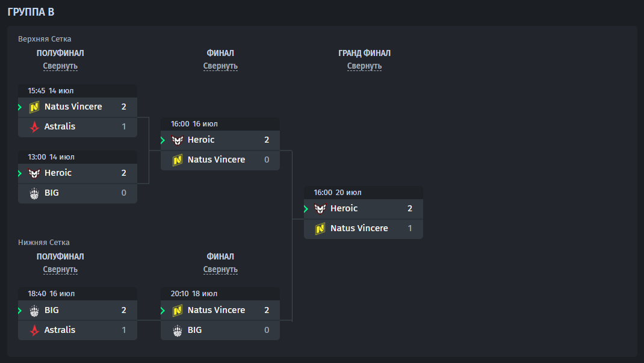Viewport: 644px width, 363px height.
Task: Click Heroic logo in 13:00 semifinal match
Action: (x=34, y=173)
